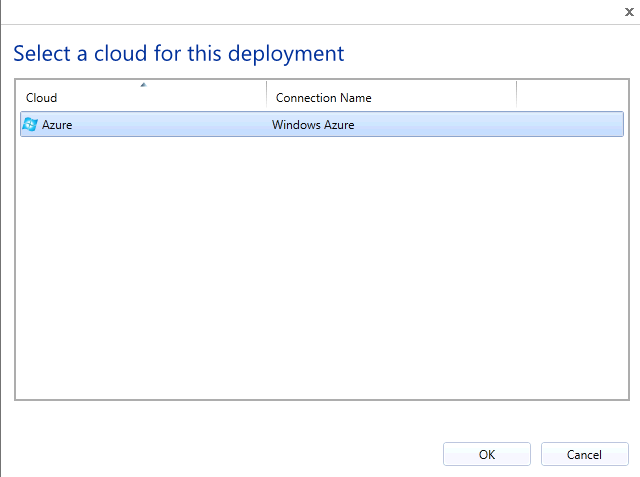Viewport: 640px width, 477px height.
Task: Click the sort arrow above the Cloud column
Action: click(143, 85)
